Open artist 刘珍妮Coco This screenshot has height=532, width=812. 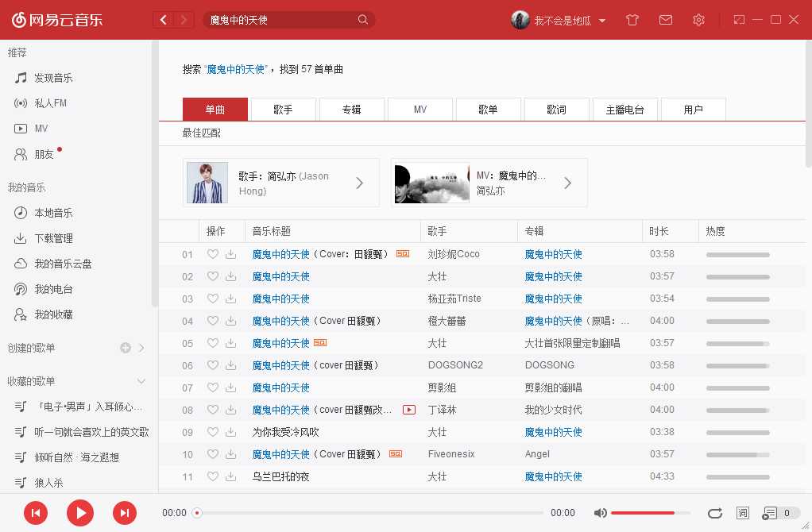coord(454,254)
